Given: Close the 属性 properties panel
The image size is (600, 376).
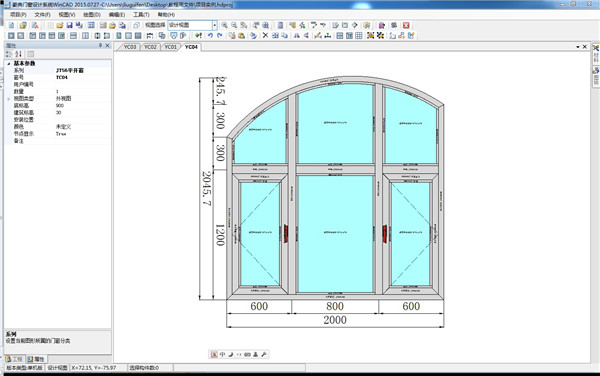Looking at the screenshot, I should [x=108, y=46].
